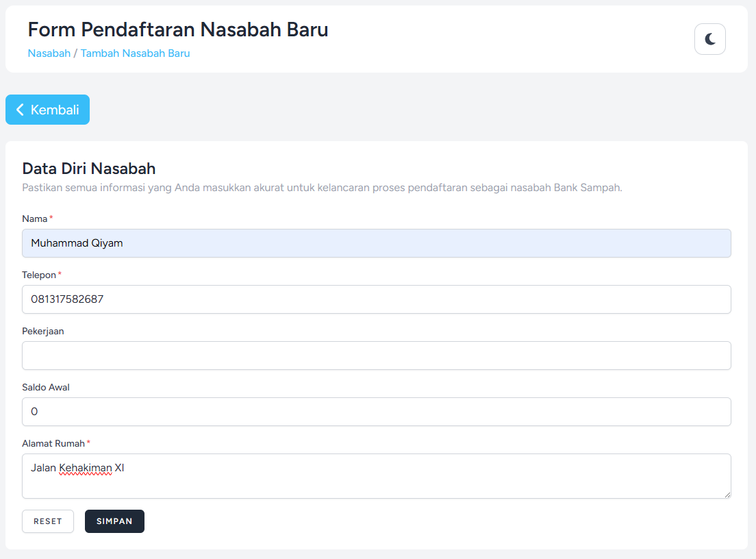Viewport: 756px width, 559px height.
Task: Go back using the Kembali button
Action: coord(48,110)
